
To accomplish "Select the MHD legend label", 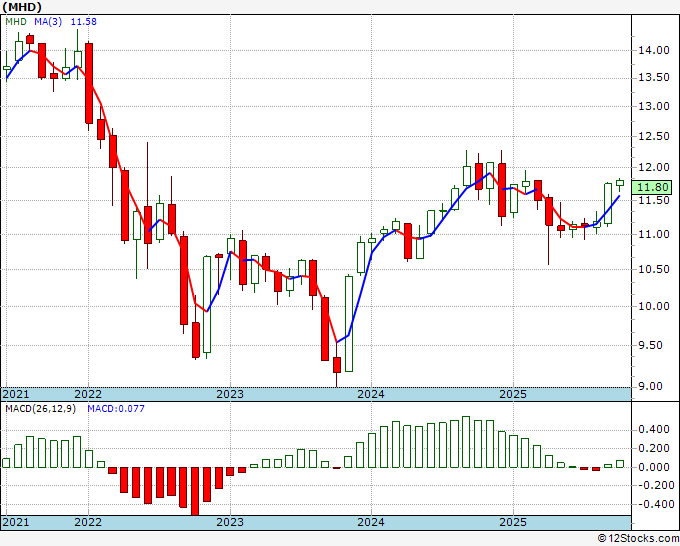I will pos(16,22).
